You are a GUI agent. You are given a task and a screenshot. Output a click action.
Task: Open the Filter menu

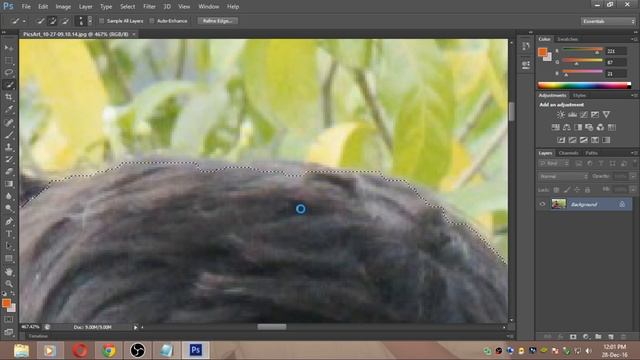[149, 7]
